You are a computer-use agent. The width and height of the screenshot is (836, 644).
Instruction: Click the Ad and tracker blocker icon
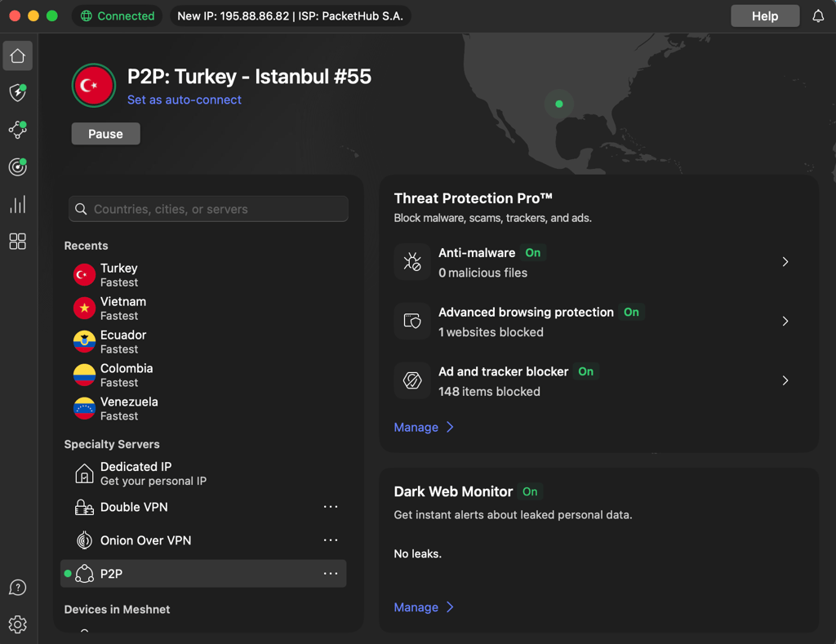click(412, 380)
